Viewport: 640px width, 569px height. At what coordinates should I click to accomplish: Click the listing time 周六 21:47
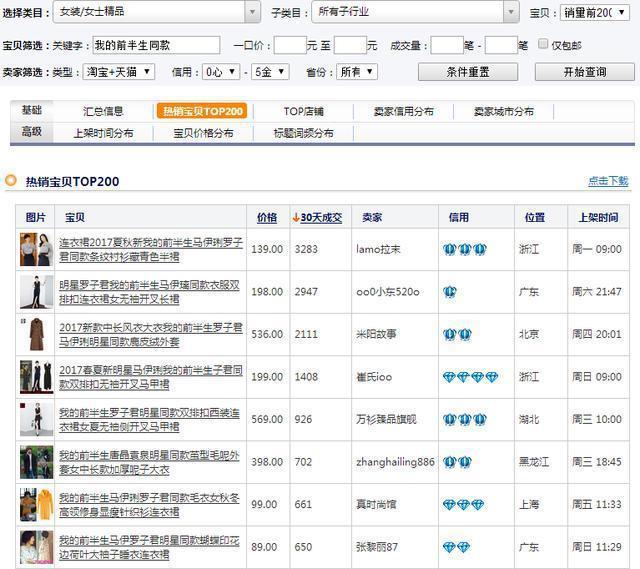597,292
